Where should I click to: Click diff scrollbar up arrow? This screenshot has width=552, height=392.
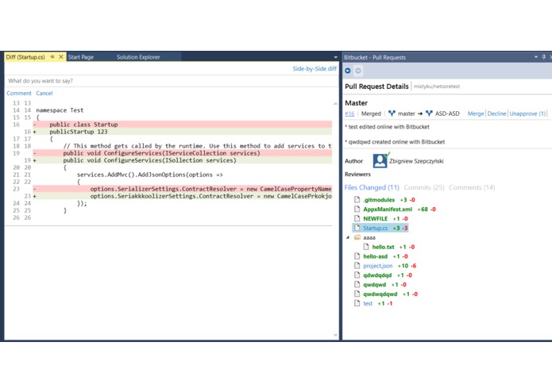coord(335,103)
